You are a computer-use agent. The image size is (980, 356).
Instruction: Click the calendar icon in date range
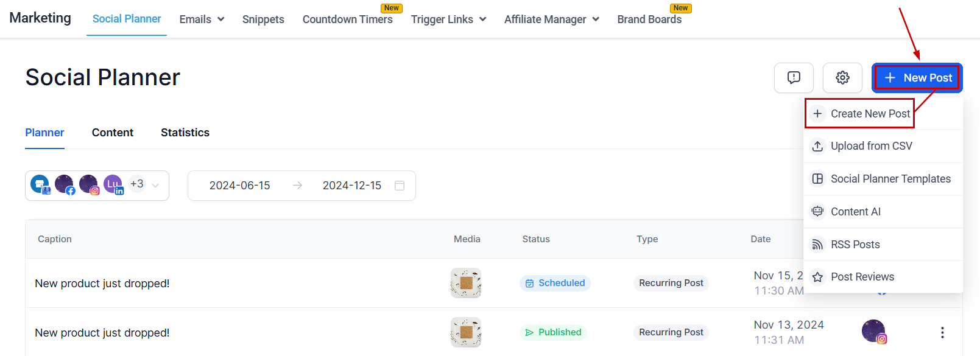(x=400, y=186)
